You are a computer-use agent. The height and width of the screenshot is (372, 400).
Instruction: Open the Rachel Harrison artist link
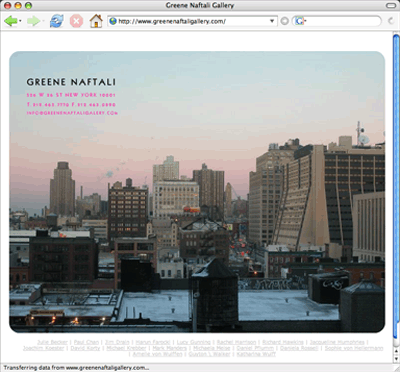(236, 342)
